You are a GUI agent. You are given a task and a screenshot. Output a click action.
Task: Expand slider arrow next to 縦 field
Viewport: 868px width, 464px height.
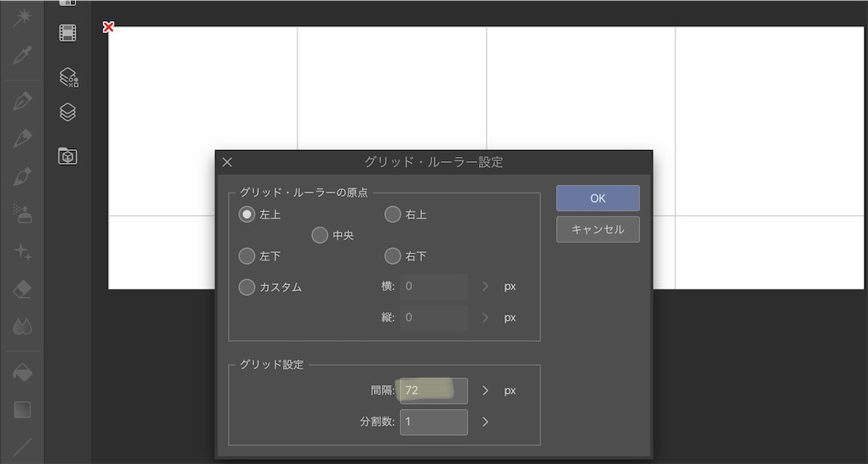pyautogui.click(x=485, y=317)
